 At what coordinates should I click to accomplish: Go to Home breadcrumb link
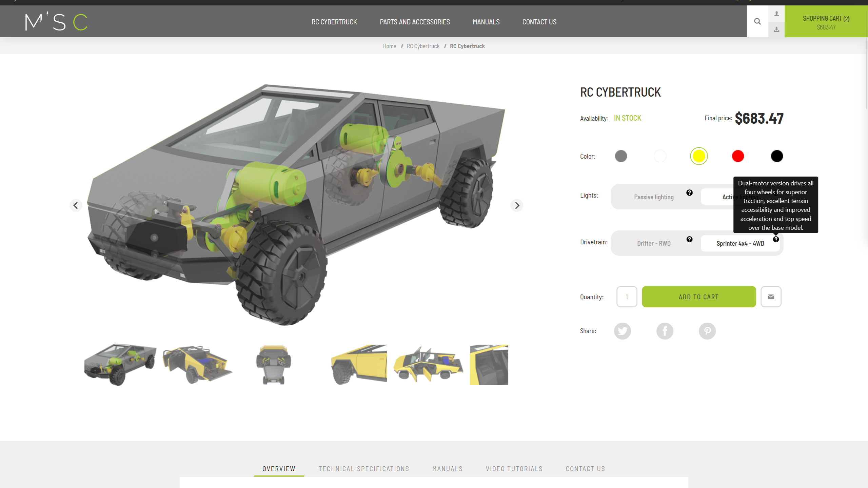389,46
